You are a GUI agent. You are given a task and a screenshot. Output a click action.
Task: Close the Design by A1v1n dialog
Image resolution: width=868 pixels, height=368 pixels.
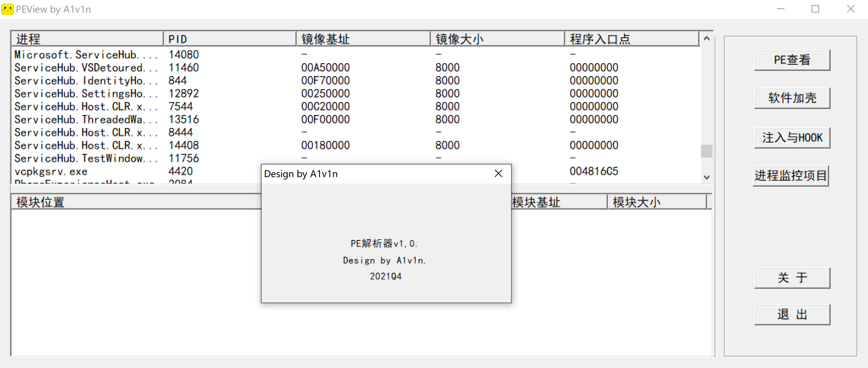click(x=498, y=174)
